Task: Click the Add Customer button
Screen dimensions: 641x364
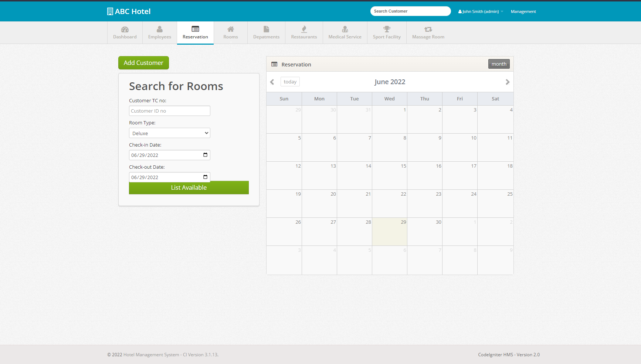Action: [x=143, y=63]
